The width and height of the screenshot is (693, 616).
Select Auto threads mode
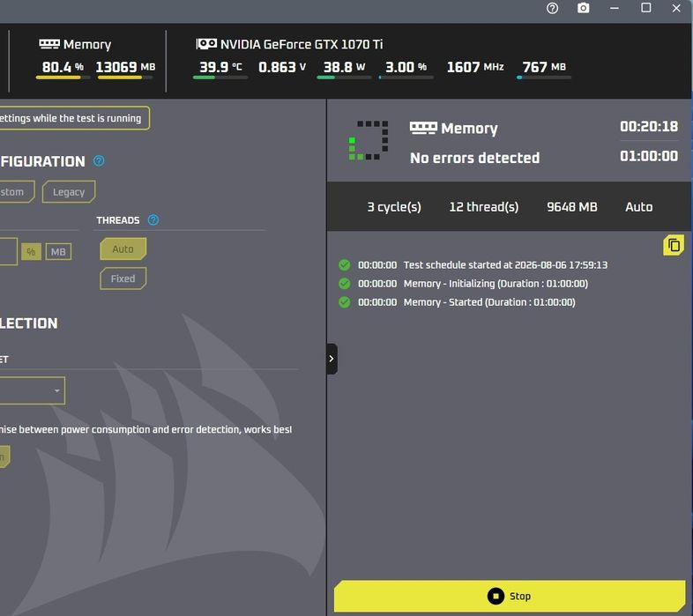point(123,249)
